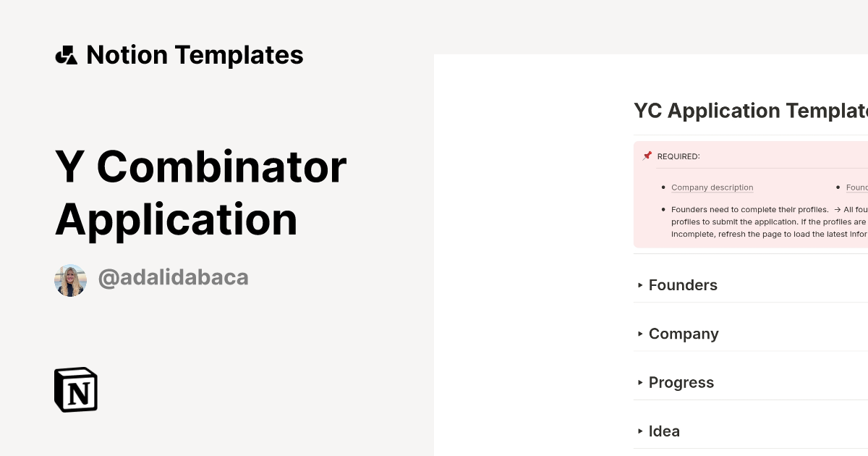Click the bullet next to Founders need to complete
This screenshot has width=868, height=456.
point(663,209)
